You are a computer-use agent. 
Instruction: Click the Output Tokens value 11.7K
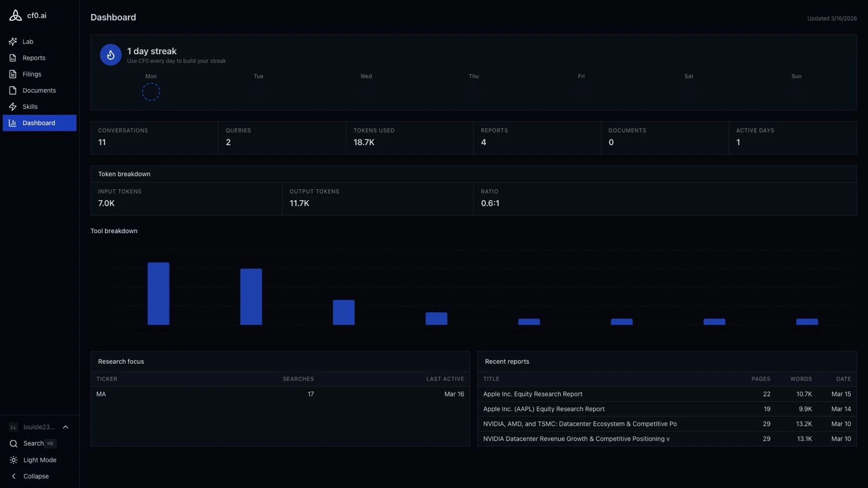click(x=299, y=203)
